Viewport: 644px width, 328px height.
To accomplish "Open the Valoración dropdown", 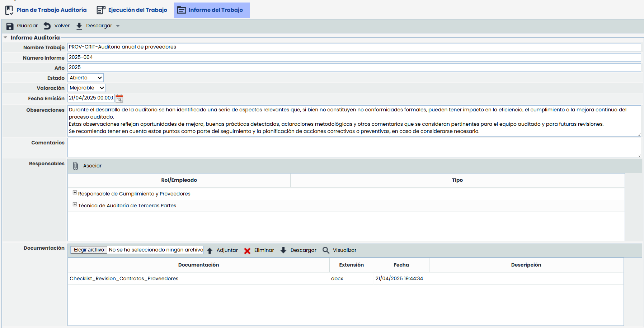I will [x=86, y=88].
